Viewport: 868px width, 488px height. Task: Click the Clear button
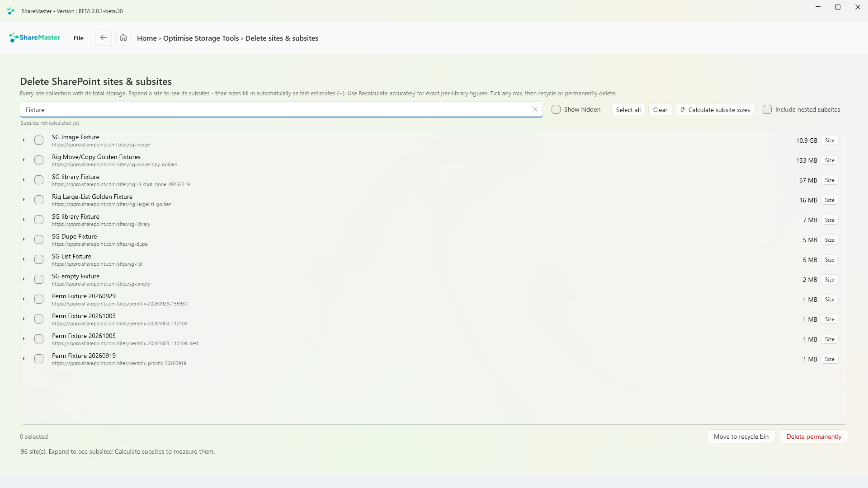[x=660, y=110]
